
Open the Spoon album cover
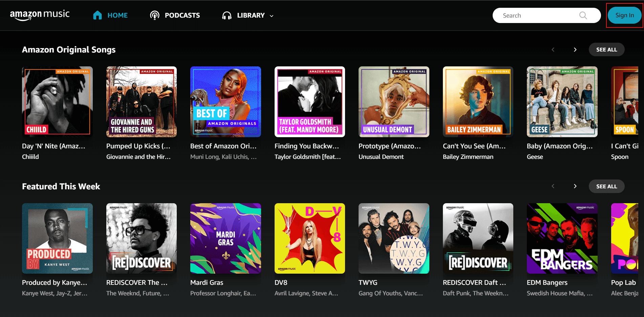(x=625, y=102)
